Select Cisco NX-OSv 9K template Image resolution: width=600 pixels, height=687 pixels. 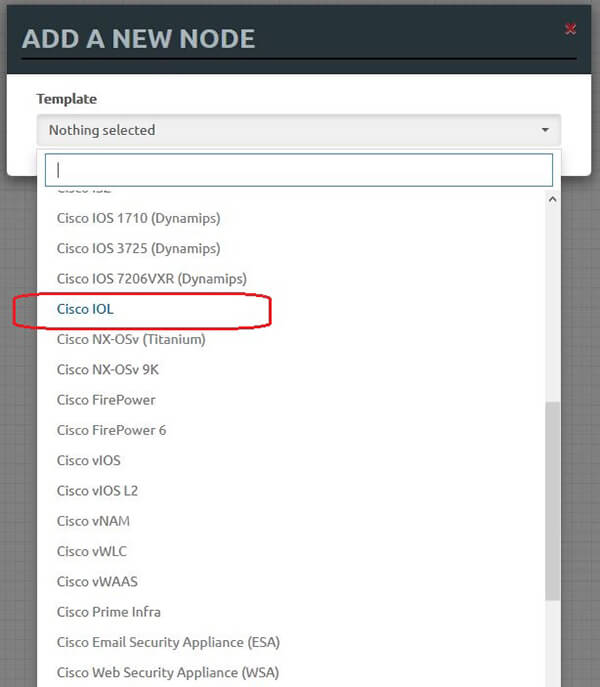click(x=108, y=369)
